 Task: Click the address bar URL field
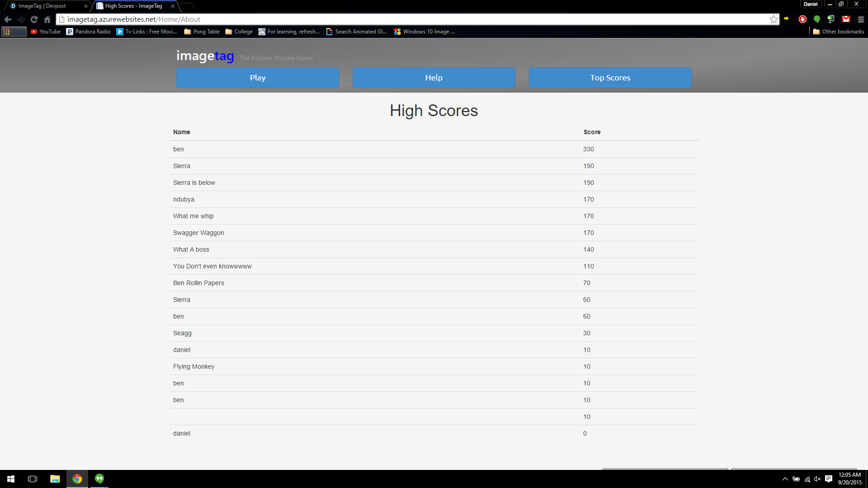(407, 19)
